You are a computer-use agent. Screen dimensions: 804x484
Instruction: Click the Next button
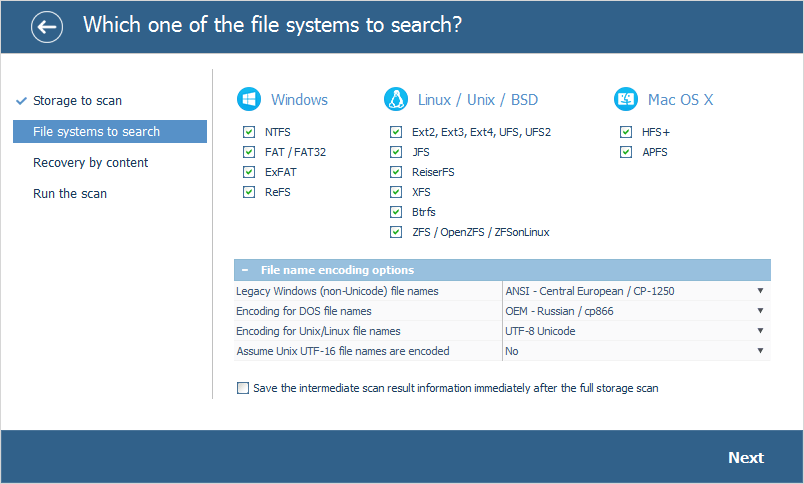tap(746, 457)
